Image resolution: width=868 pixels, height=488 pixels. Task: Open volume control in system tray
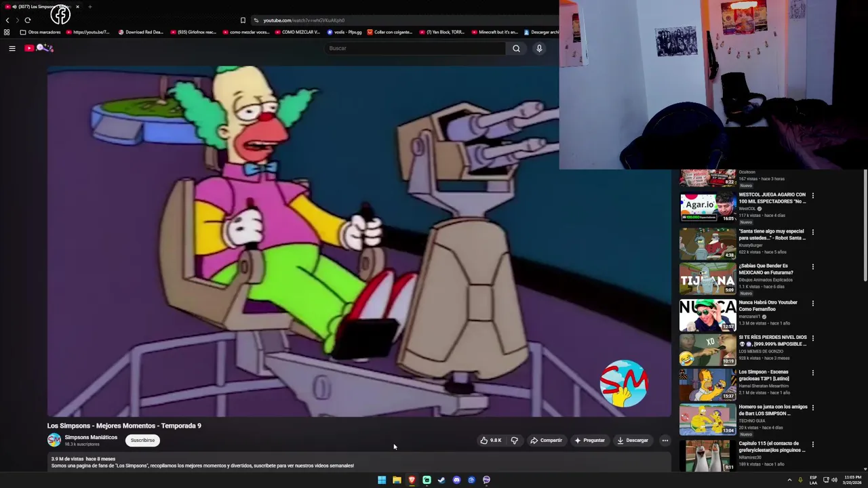click(834, 480)
